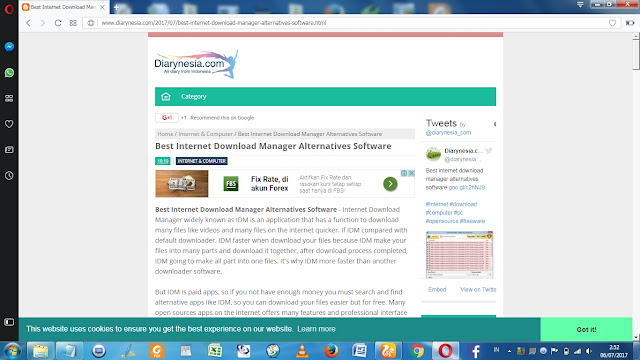Screen dimensions: 640x360
Task: Click the Diarynesia.com logo
Action: pyautogui.click(x=196, y=64)
